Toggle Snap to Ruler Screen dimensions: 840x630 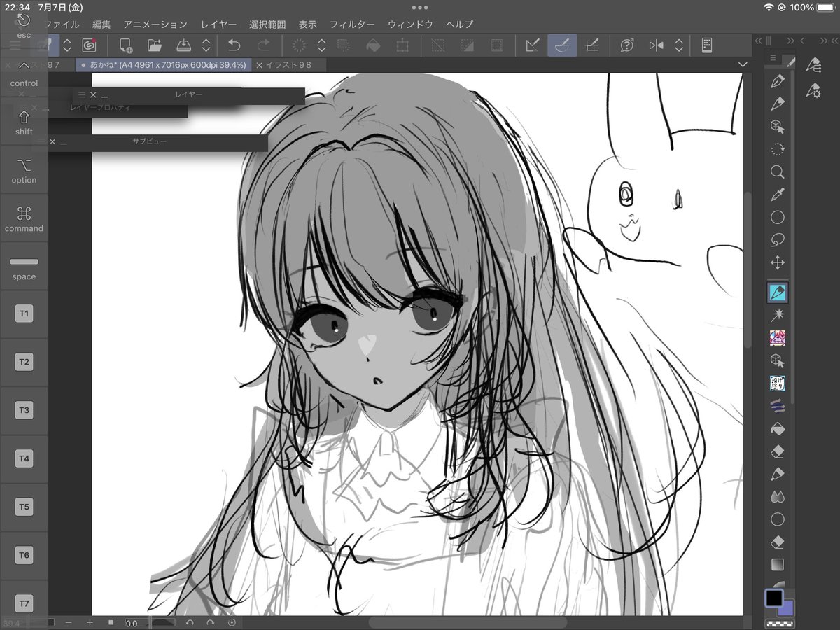[x=533, y=45]
